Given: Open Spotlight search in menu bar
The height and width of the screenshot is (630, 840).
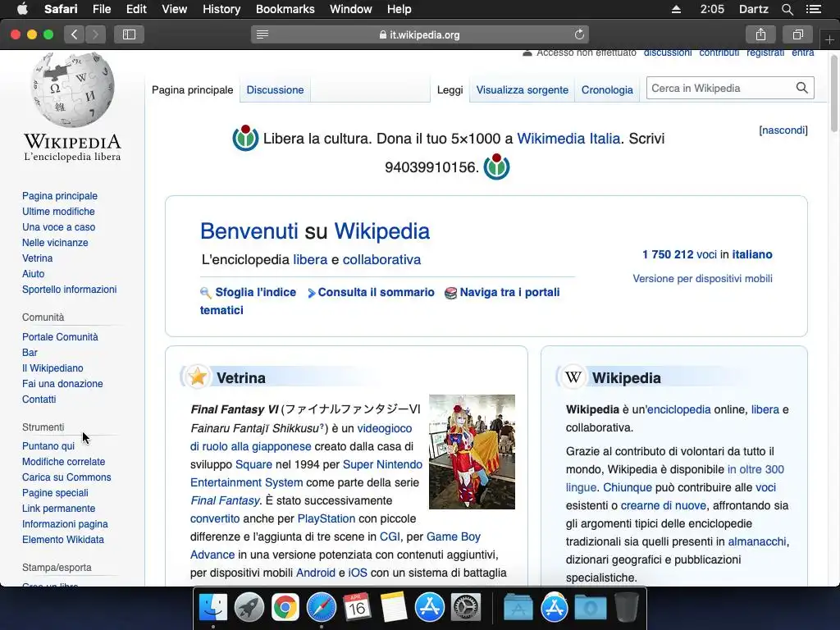Looking at the screenshot, I should (787, 9).
